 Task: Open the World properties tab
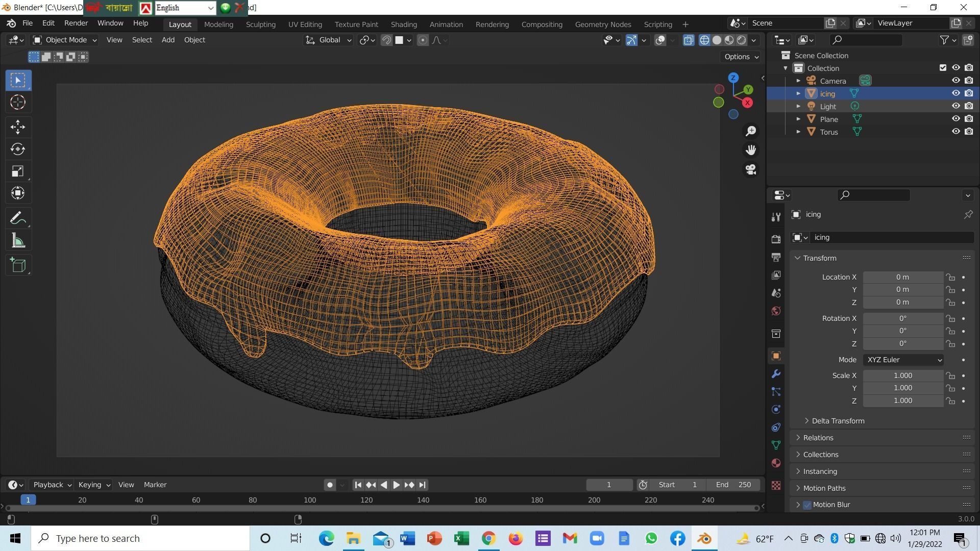pyautogui.click(x=776, y=311)
